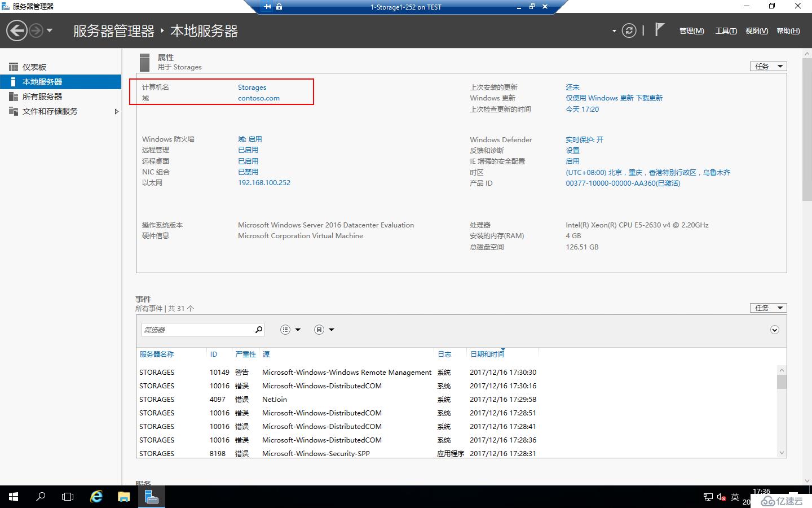
Task: Click computer name link Storages
Action: pyautogui.click(x=252, y=87)
